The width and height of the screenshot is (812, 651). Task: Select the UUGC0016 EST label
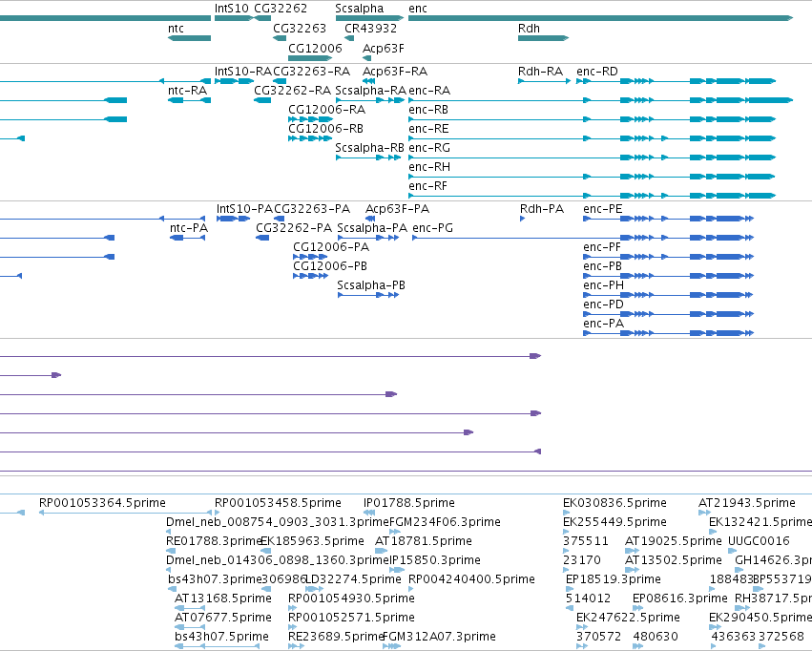click(x=759, y=542)
